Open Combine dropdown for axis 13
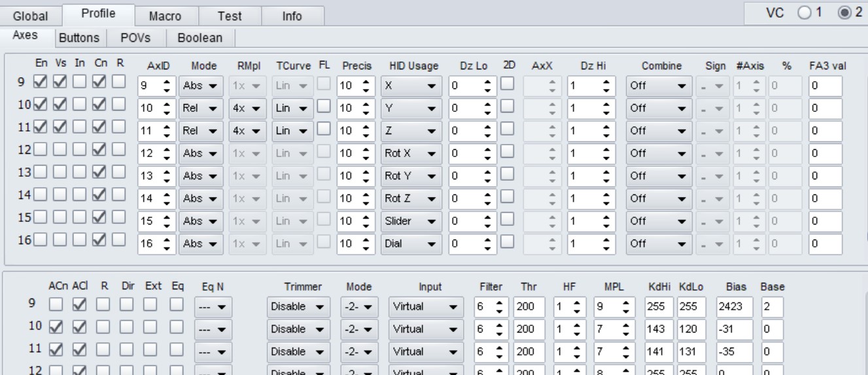The height and width of the screenshot is (375, 868). coord(659,176)
